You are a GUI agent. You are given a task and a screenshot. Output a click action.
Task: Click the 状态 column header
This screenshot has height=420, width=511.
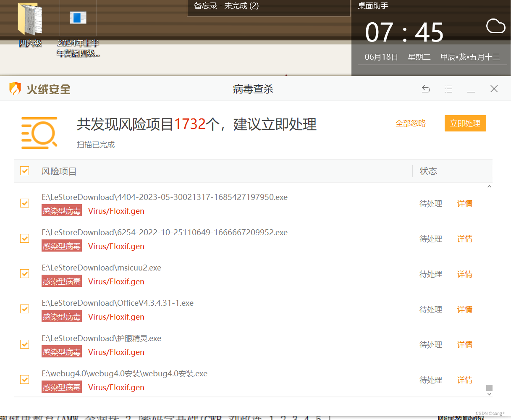428,171
